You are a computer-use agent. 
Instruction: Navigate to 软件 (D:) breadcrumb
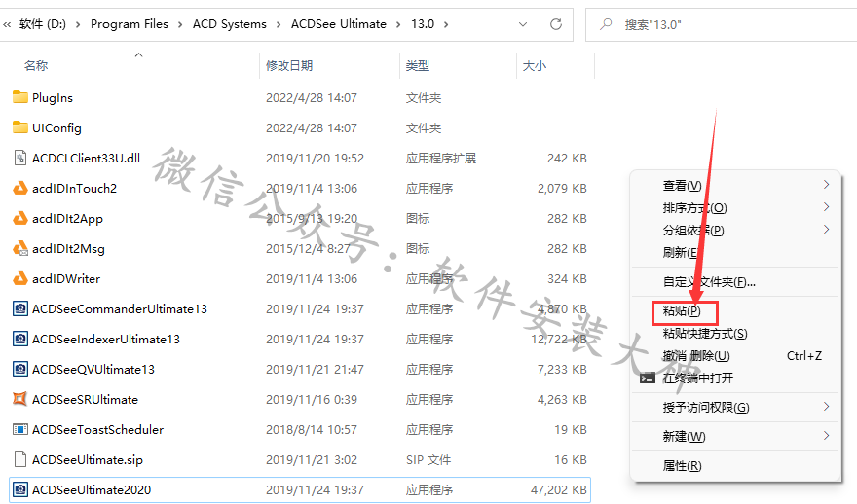42,24
